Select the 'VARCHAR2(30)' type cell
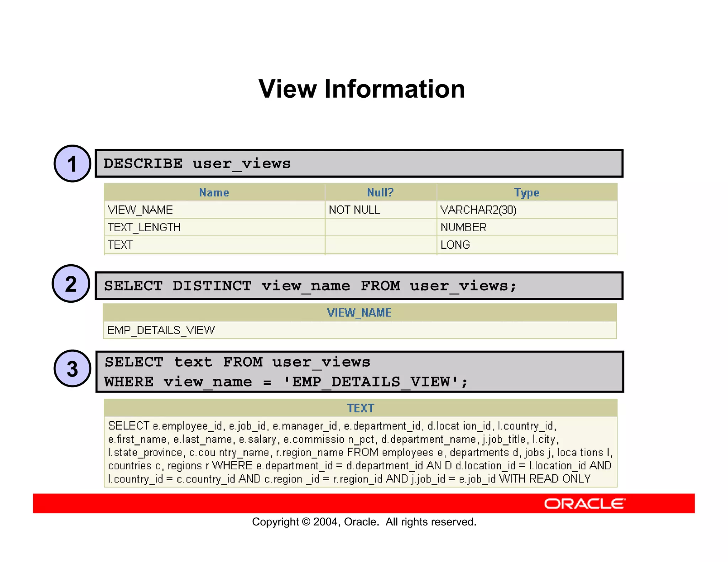This screenshot has width=728, height=562. point(527,210)
